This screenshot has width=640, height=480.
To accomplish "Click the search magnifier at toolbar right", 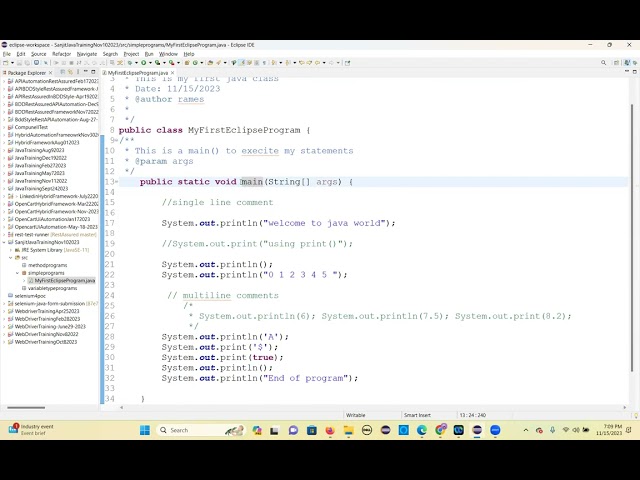I will coord(603,63).
